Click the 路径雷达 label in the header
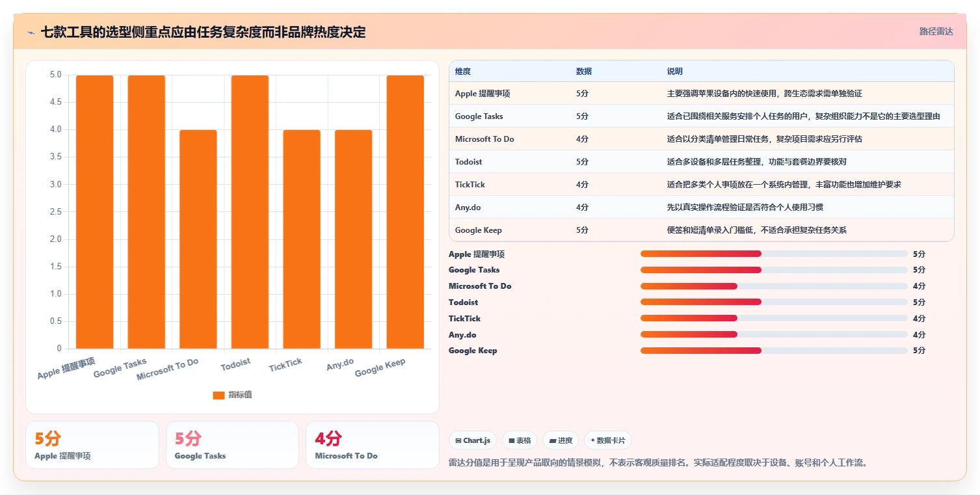 point(936,31)
